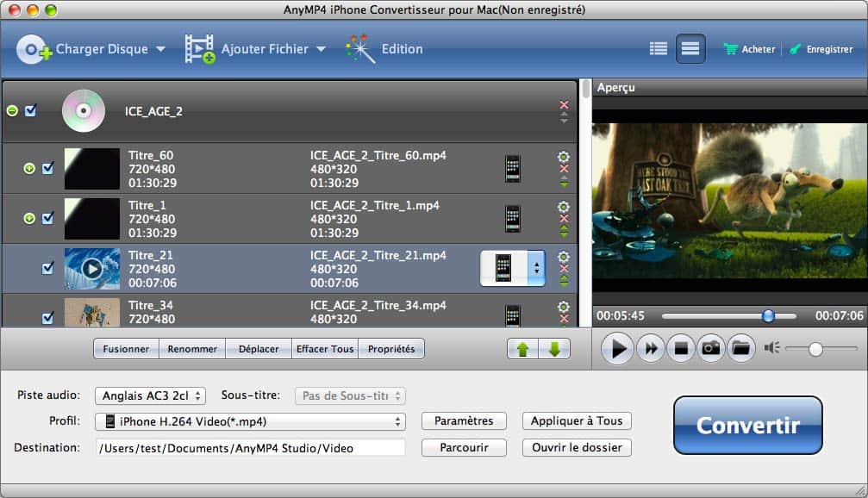Open settings gear for Titre_34
The image size is (868, 498).
(564, 307)
